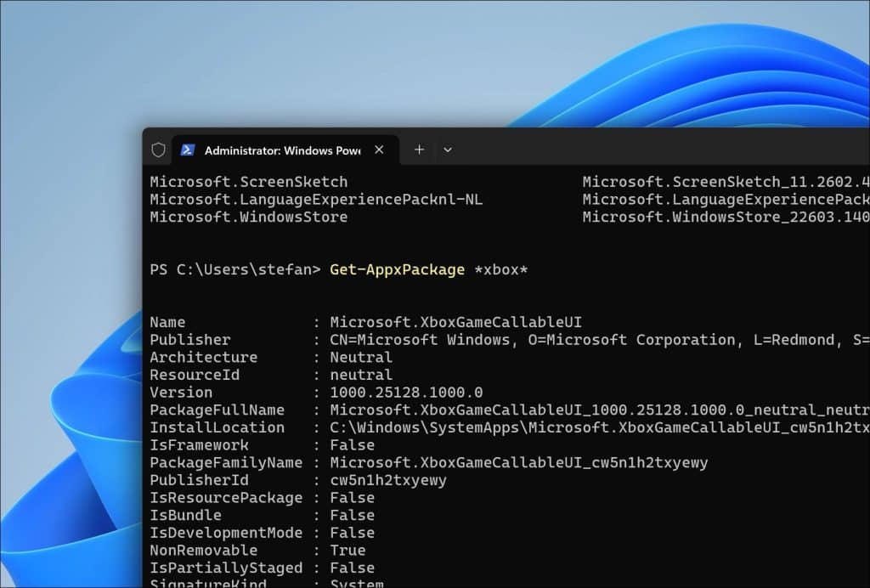Screen dimensions: 870x588
Task: Click the Version value 1000.25128.1000.0
Action: tap(406, 393)
